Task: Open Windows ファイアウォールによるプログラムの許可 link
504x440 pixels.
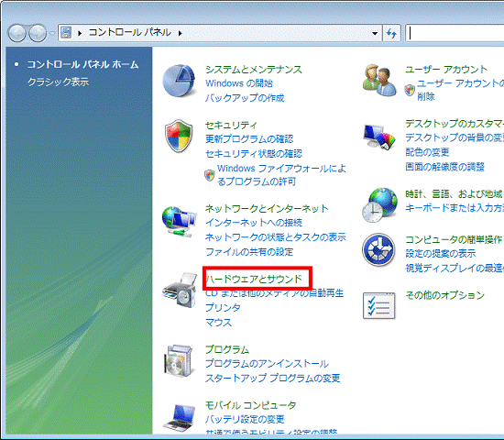Action: (x=282, y=175)
